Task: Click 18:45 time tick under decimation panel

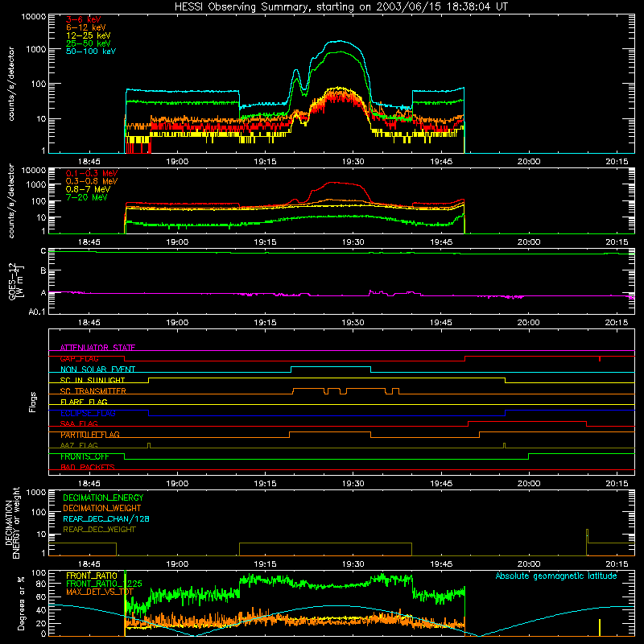Action: tap(89, 564)
